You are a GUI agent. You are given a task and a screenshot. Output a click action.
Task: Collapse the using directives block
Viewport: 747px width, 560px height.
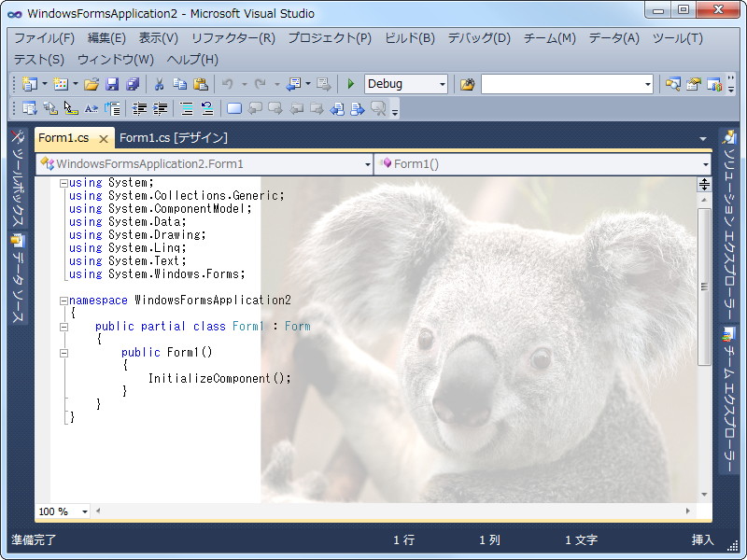(63, 183)
